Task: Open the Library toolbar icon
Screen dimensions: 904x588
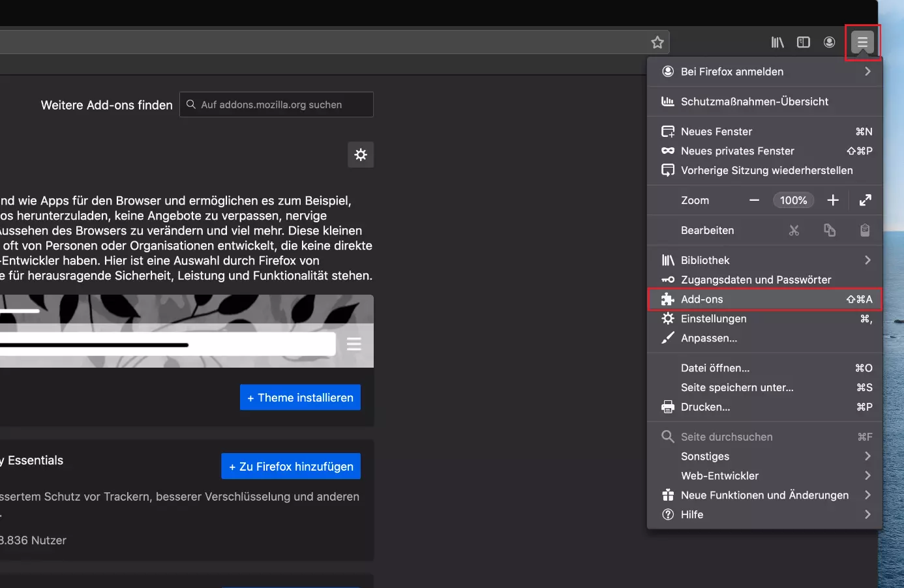Action: pos(777,42)
